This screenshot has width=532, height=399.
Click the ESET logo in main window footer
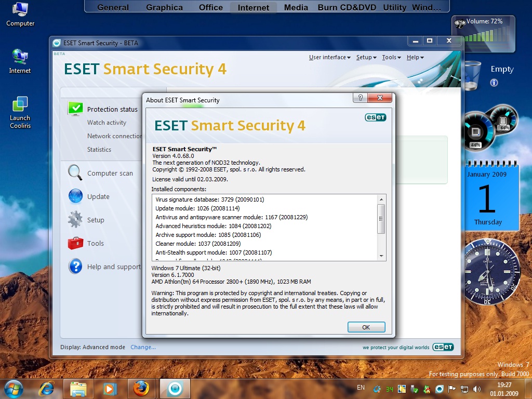pos(443,347)
